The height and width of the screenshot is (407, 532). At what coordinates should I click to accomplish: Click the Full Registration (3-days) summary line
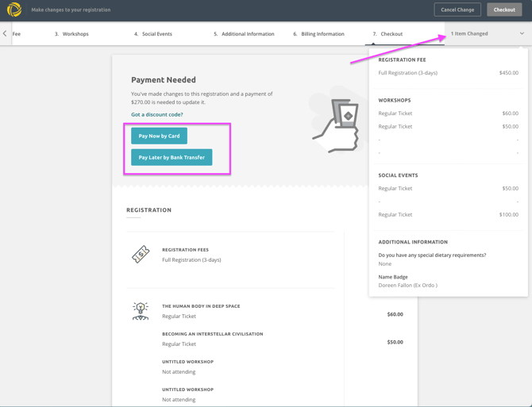point(408,73)
